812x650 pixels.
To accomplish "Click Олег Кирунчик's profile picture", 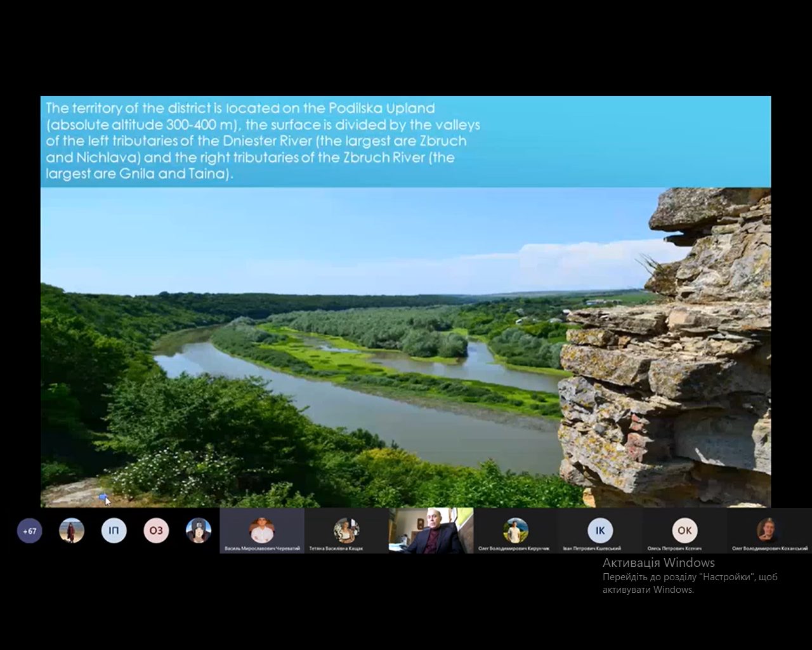I will pyautogui.click(x=515, y=529).
